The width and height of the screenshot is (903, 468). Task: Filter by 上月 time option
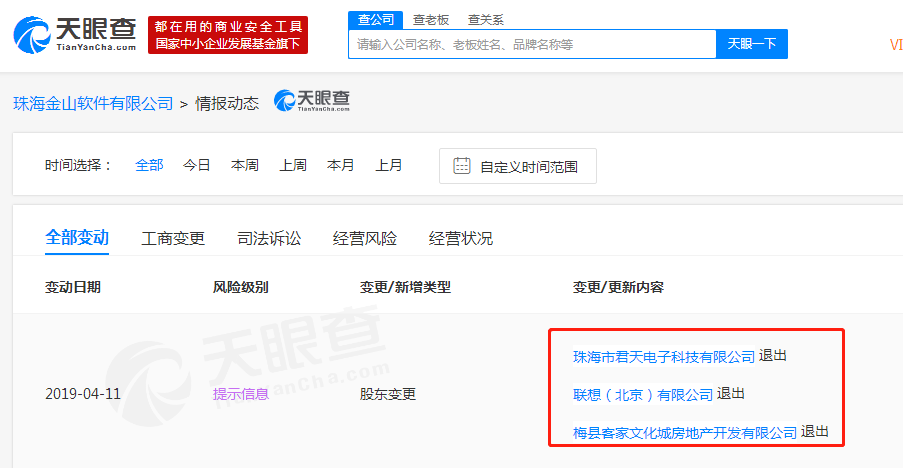(x=389, y=166)
